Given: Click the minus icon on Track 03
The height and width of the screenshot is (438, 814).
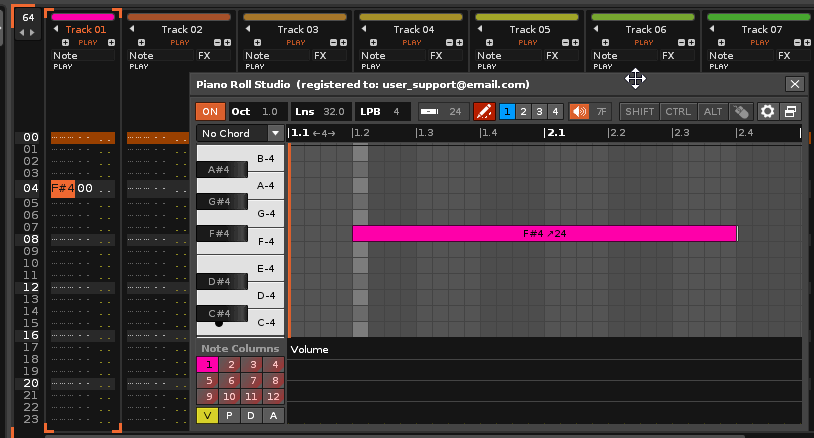Looking at the screenshot, I should pos(333,43).
